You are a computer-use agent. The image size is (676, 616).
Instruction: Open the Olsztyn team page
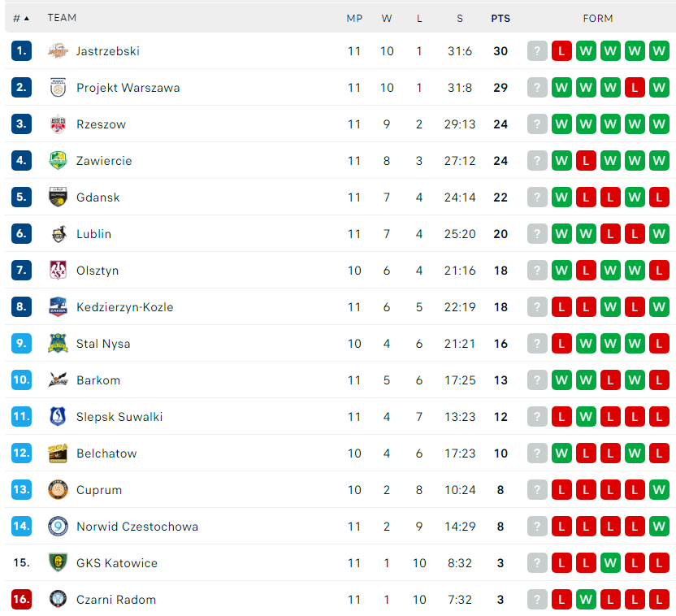tap(97, 271)
